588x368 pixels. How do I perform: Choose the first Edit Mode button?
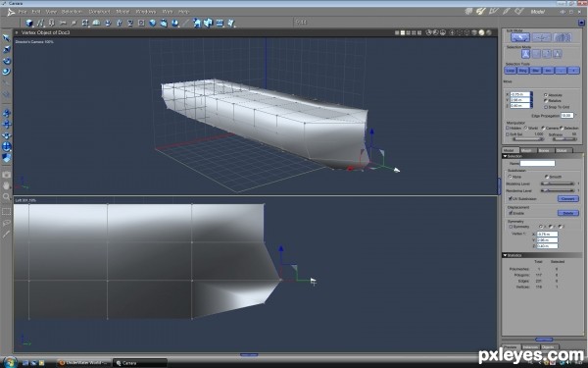[520, 37]
